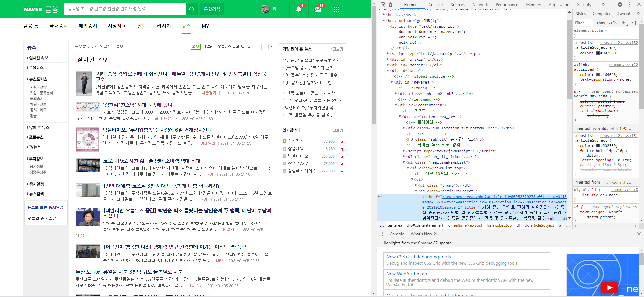The width and height of the screenshot is (644, 297).
Task: Toggle device toolbar icon in DevTools
Action: (x=392, y=4)
